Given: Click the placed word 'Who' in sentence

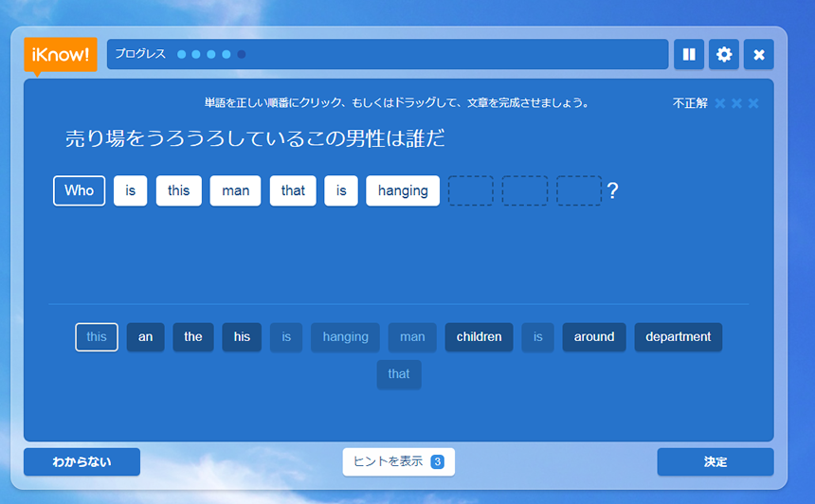Looking at the screenshot, I should pyautogui.click(x=80, y=190).
